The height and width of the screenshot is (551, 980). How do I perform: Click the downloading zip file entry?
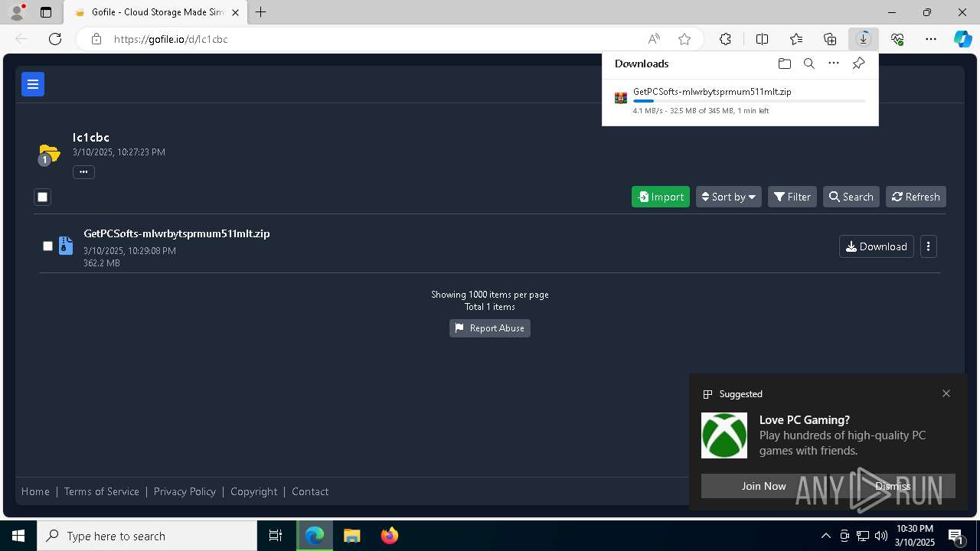[x=740, y=100]
